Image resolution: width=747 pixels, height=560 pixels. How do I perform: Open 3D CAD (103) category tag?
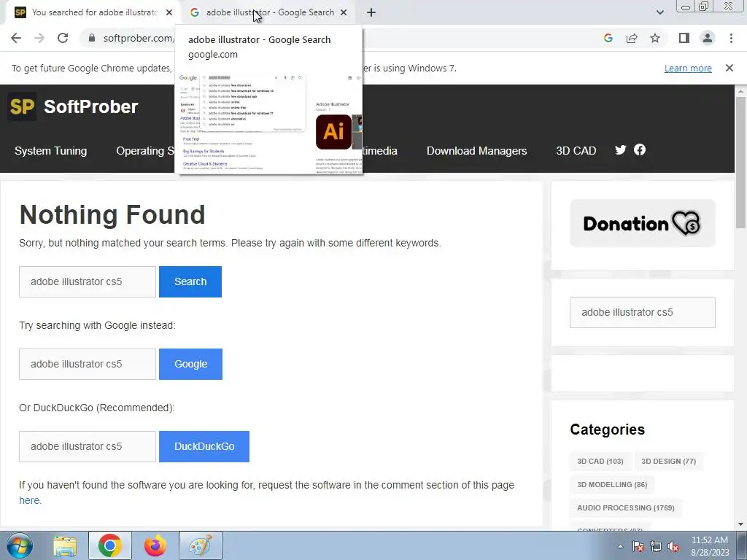[600, 462]
